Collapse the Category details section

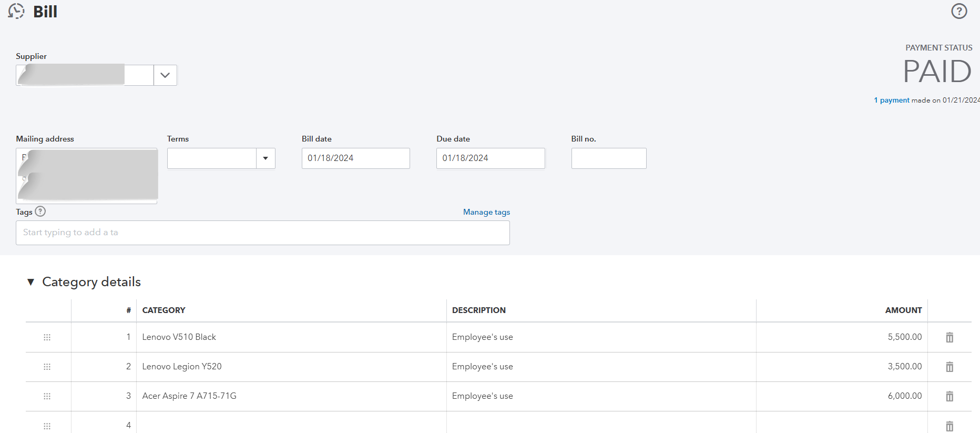tap(31, 282)
